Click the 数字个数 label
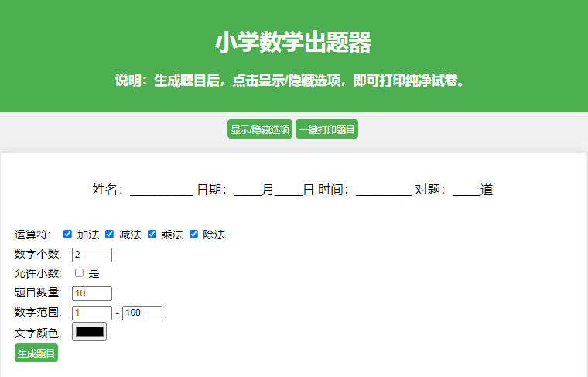 (37, 255)
